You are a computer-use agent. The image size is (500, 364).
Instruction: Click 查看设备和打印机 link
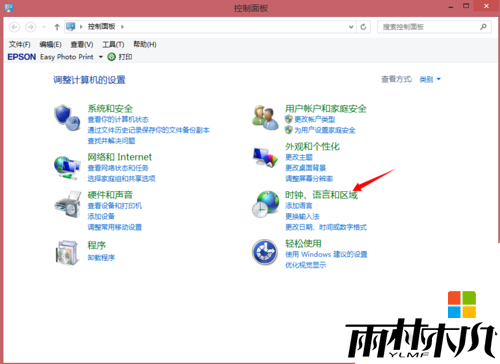(115, 206)
